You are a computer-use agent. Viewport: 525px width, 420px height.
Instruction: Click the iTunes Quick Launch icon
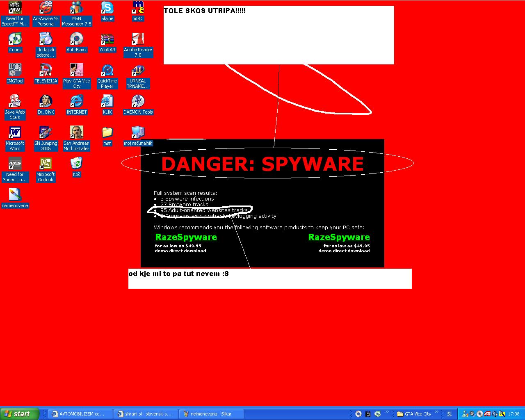coord(377,414)
